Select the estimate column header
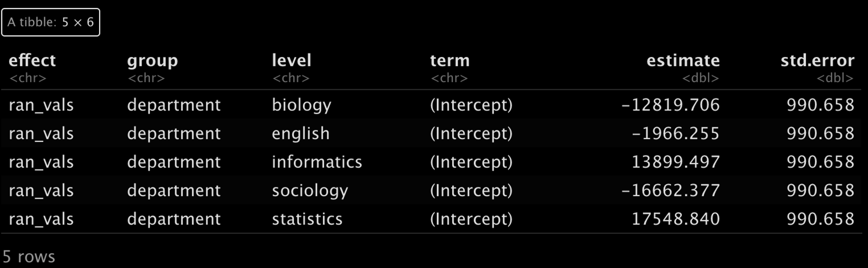 click(683, 60)
